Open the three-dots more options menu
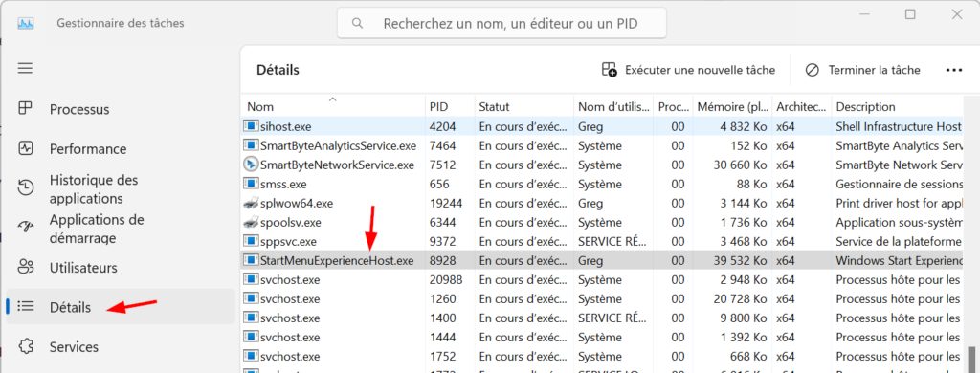The image size is (980, 373). pyautogui.click(x=954, y=70)
